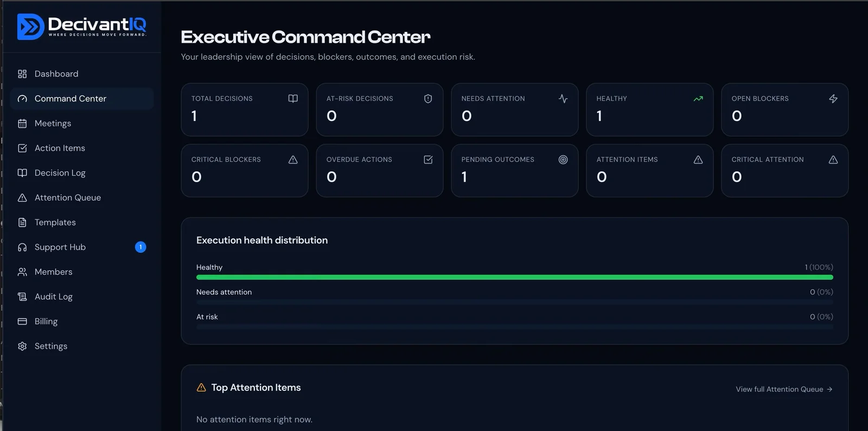Image resolution: width=868 pixels, height=431 pixels.
Task: Open Templates from the sidebar
Action: tap(82, 222)
